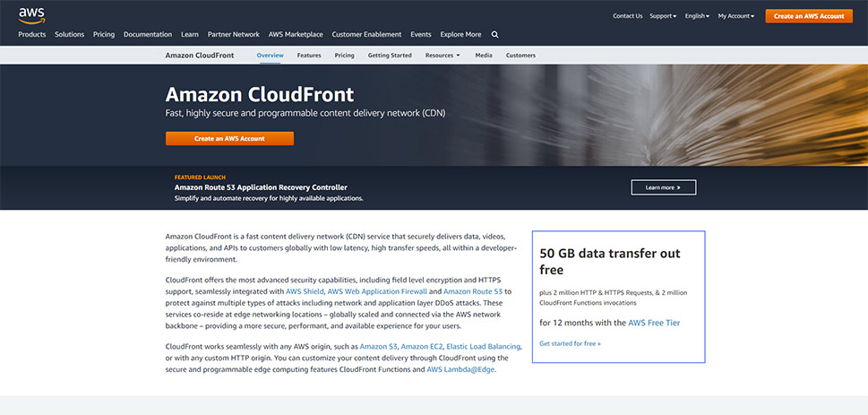The image size is (868, 415).
Task: Switch to the Features tab
Action: tap(309, 56)
